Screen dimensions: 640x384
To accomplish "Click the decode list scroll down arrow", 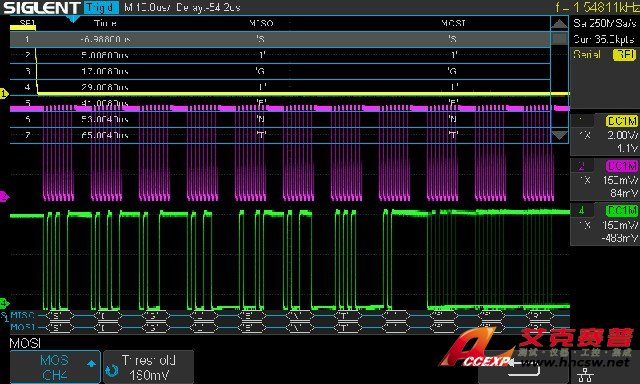I will 559,135.
